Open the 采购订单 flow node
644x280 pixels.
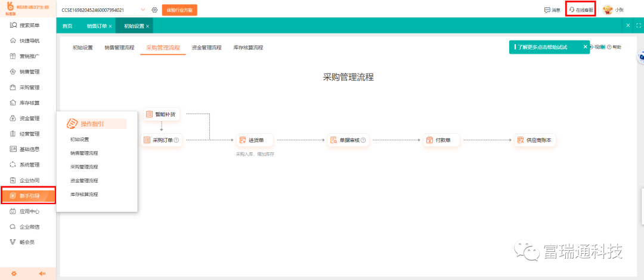click(162, 140)
